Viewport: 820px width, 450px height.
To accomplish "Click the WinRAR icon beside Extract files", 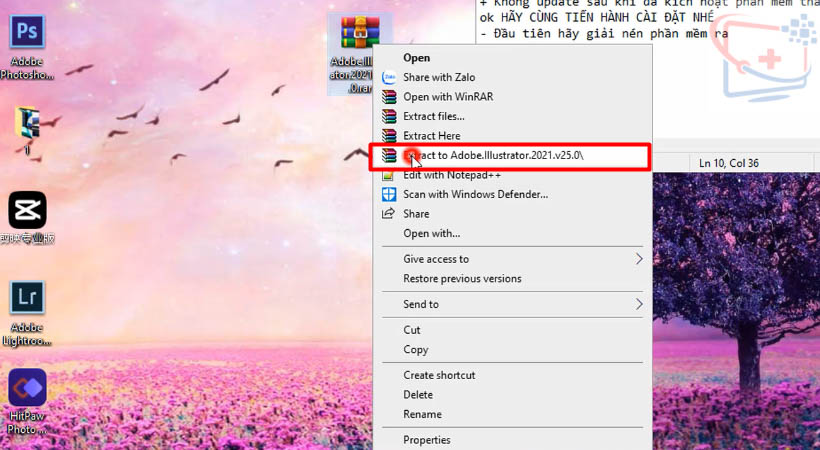I will [x=389, y=116].
